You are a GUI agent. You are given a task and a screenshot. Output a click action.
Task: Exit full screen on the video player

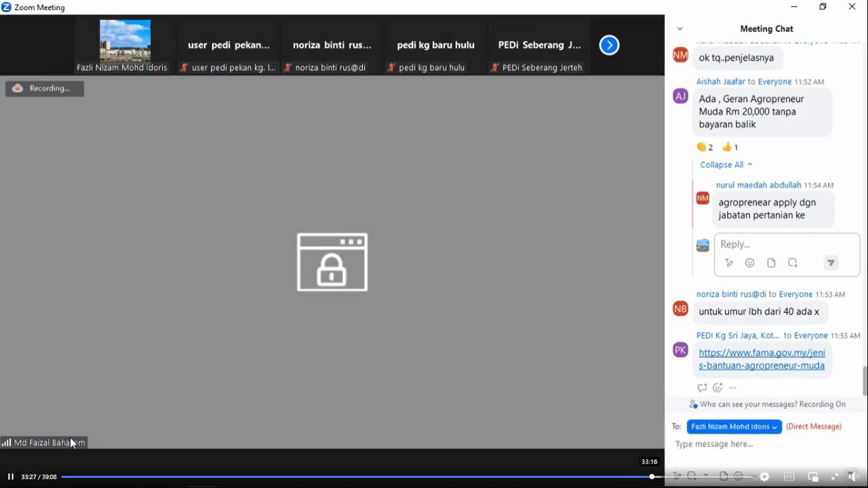pos(835,476)
